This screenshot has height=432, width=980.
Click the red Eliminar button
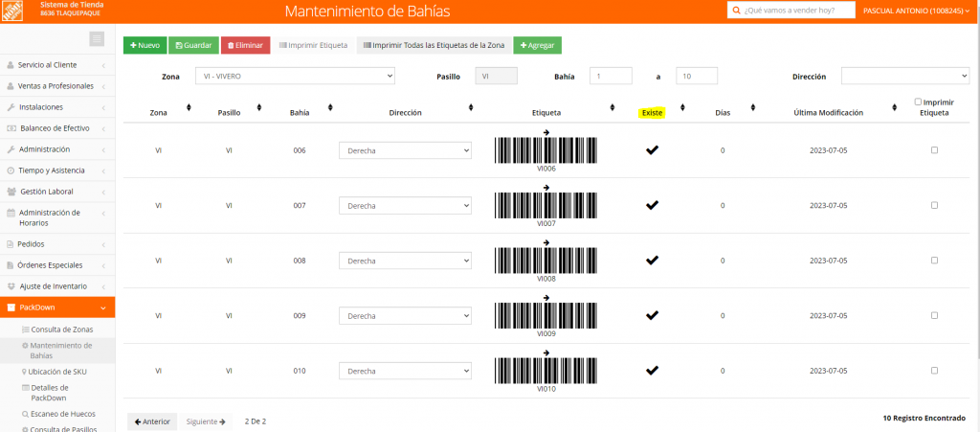(245, 46)
